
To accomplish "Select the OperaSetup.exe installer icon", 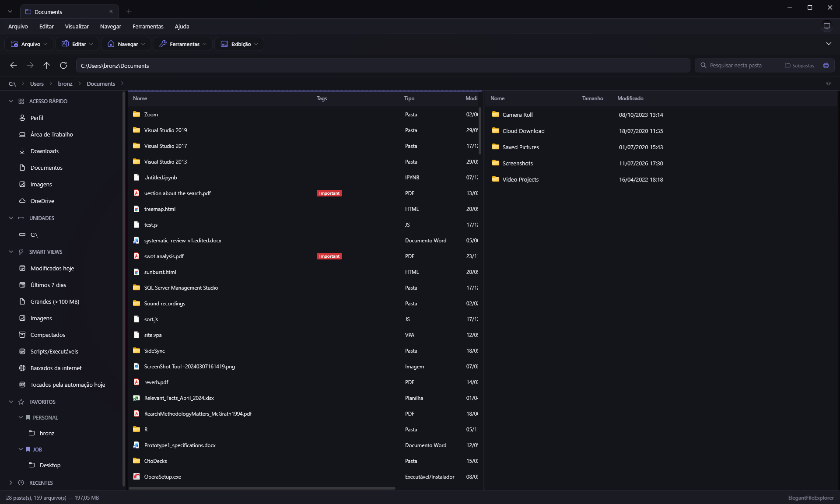I will [136, 476].
